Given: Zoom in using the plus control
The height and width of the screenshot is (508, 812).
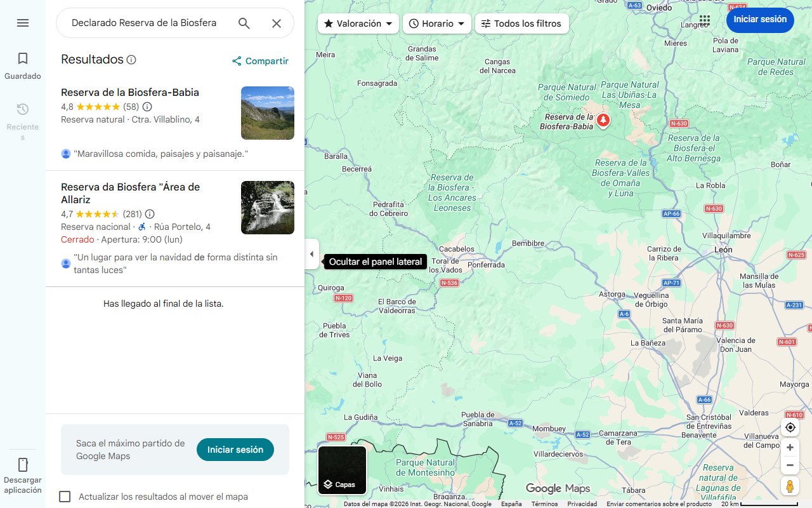Looking at the screenshot, I should pos(790,447).
